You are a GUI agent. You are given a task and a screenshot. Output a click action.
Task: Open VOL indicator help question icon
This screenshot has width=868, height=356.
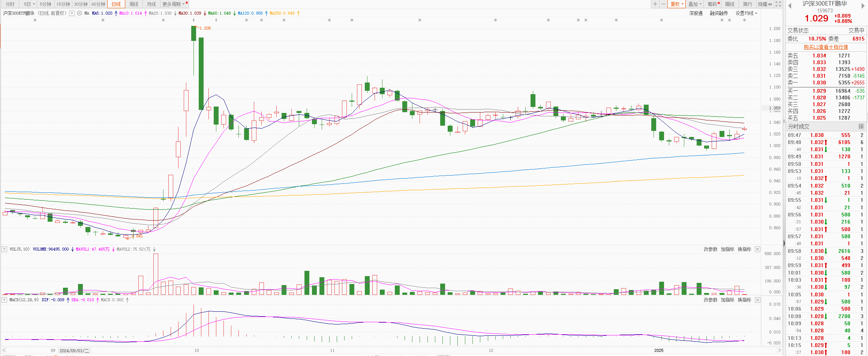point(4,249)
